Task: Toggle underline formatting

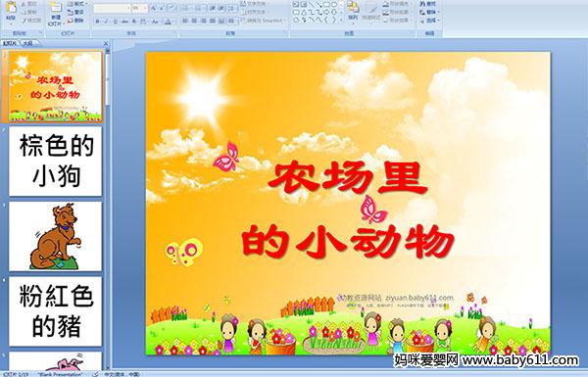Action: pyautogui.click(x=115, y=22)
